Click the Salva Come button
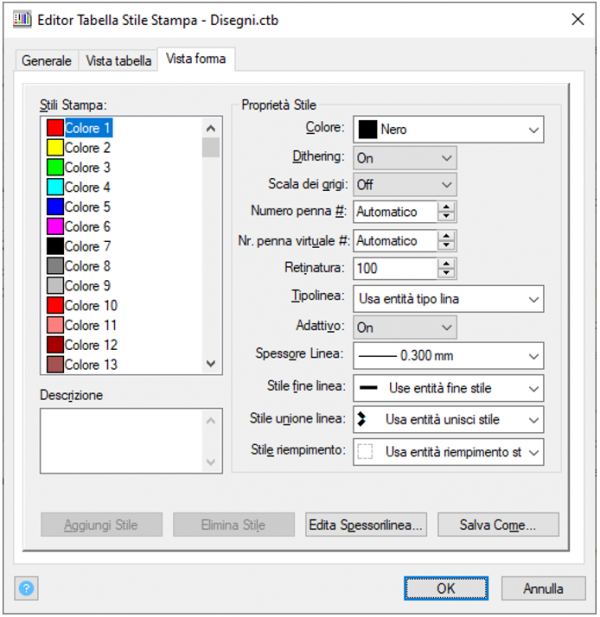The image size is (600, 617). pyautogui.click(x=498, y=525)
